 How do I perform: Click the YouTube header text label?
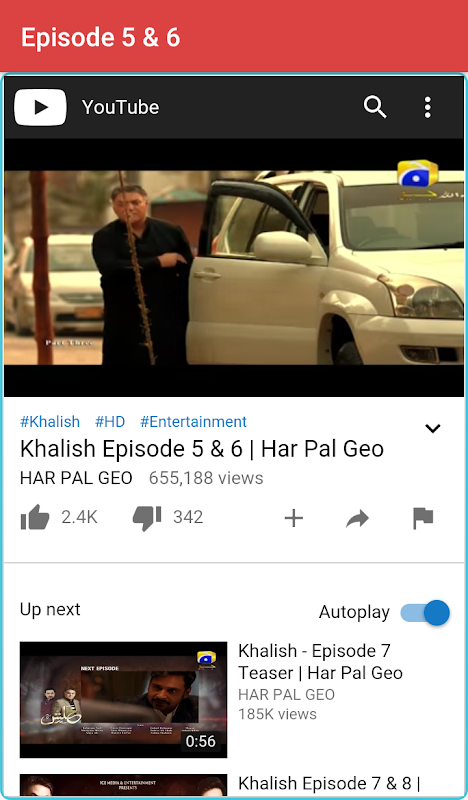pos(120,107)
